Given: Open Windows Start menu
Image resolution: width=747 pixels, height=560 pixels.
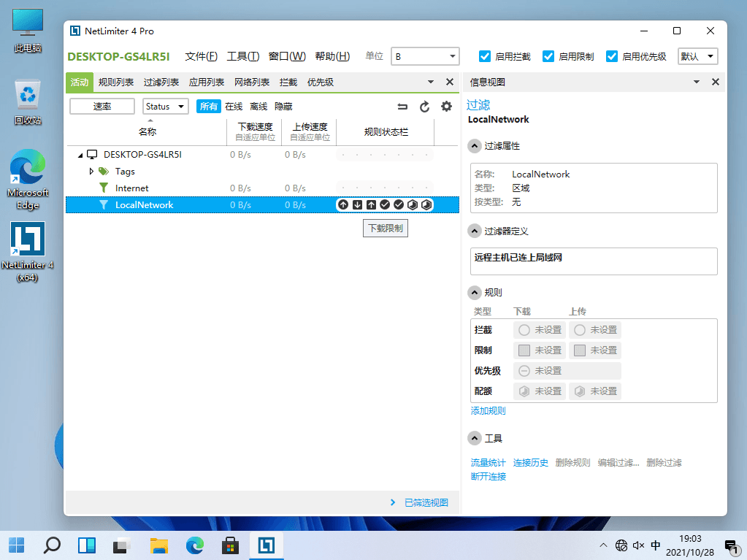Looking at the screenshot, I should (x=17, y=545).
